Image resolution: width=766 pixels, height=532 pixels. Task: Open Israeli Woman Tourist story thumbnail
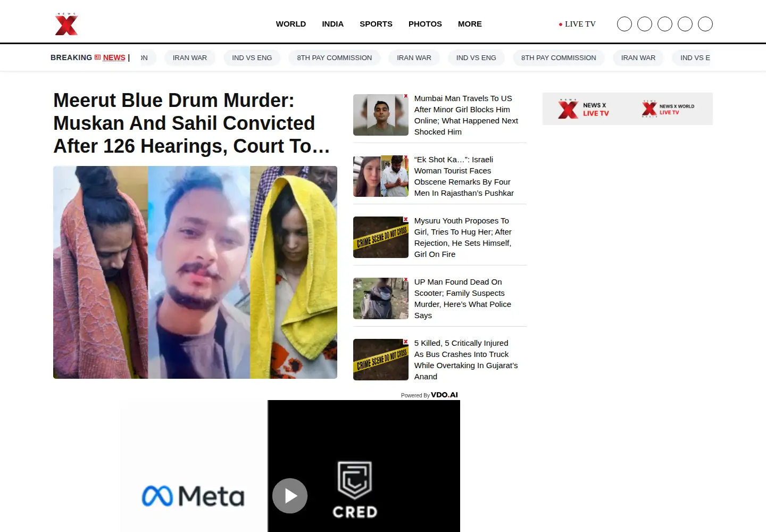(x=381, y=176)
